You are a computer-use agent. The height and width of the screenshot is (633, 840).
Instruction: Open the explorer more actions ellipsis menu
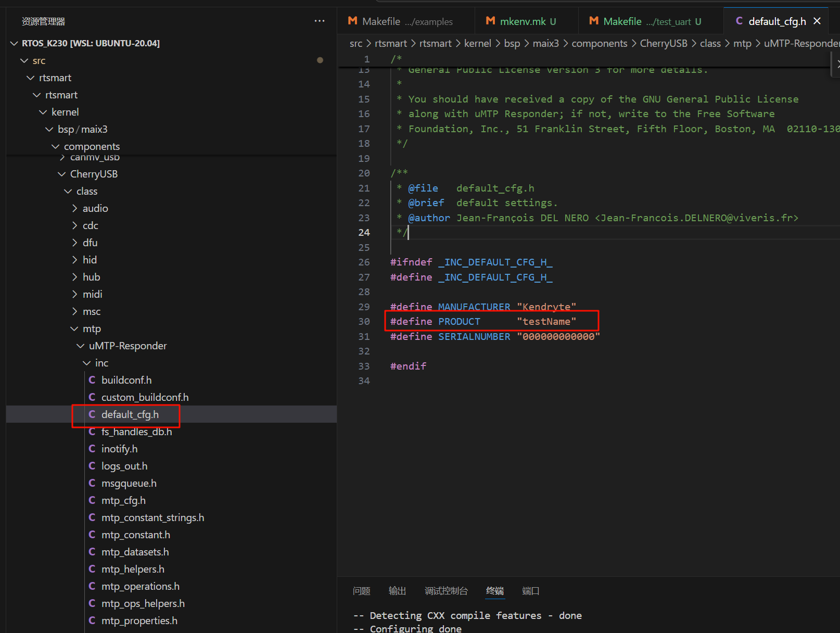(320, 21)
